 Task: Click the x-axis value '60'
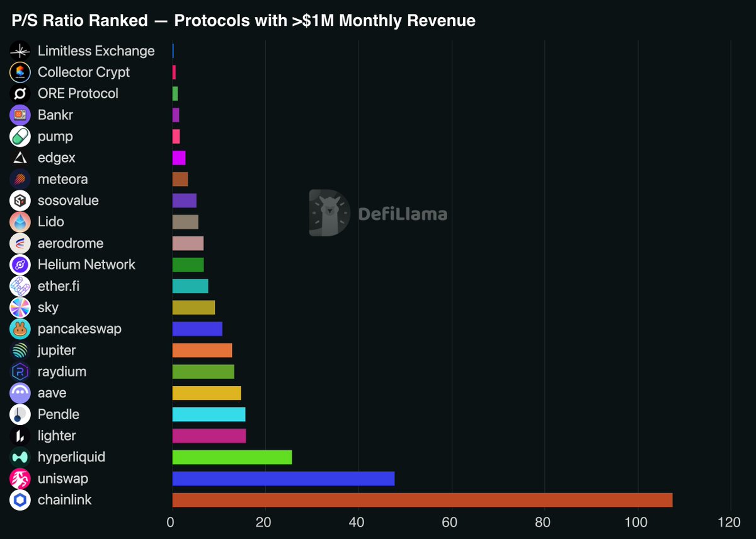point(450,522)
